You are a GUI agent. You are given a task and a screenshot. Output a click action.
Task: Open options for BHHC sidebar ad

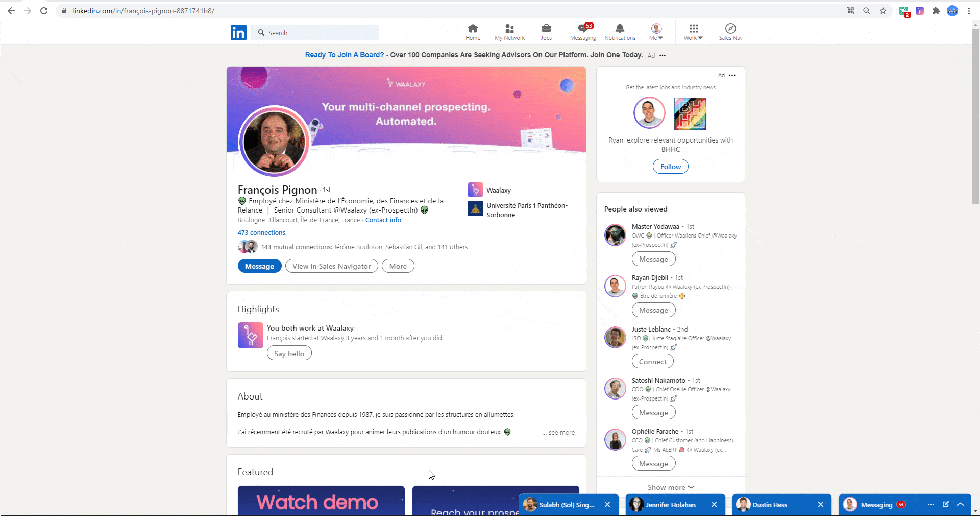tap(732, 75)
